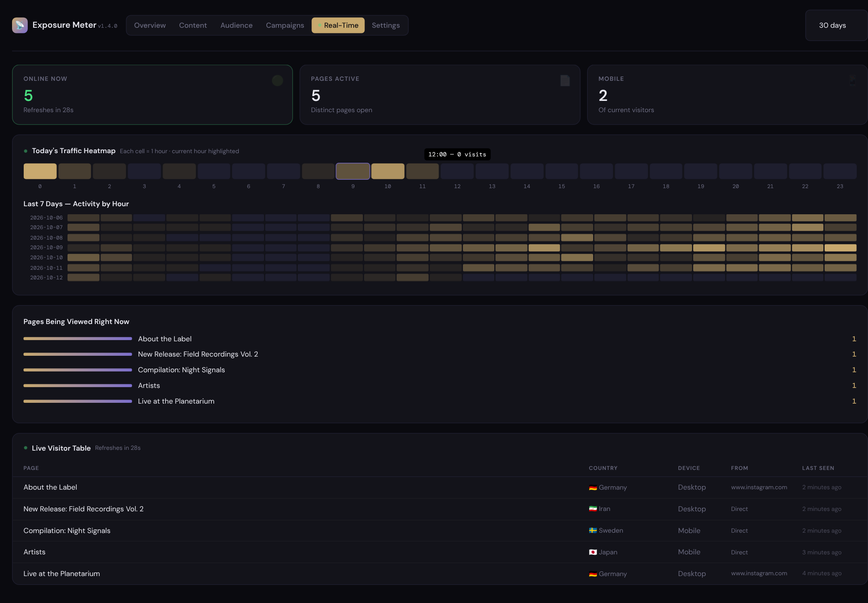Click the DEVICE column header
868x603 pixels.
click(x=689, y=468)
